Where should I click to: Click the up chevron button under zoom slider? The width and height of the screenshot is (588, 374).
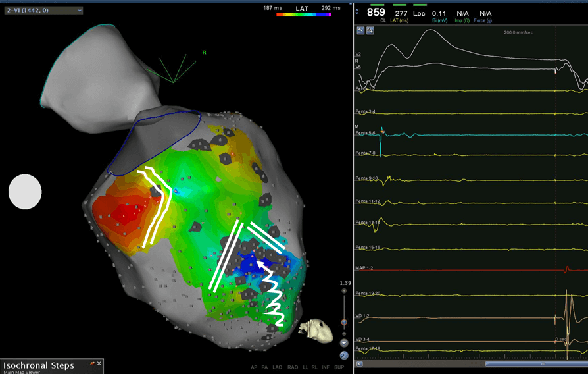[344, 334]
